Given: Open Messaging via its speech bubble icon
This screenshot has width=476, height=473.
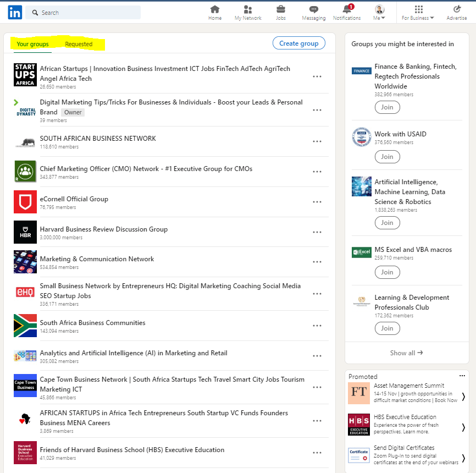Looking at the screenshot, I should (313, 10).
